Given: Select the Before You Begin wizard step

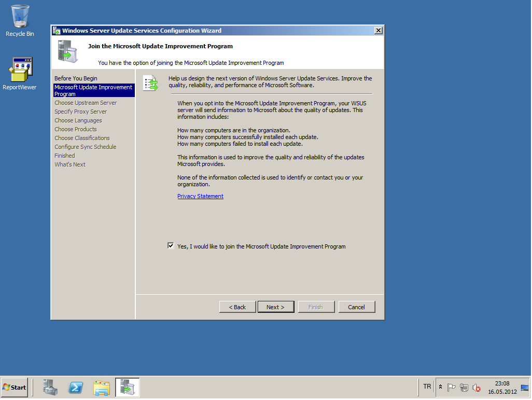Looking at the screenshot, I should [76, 78].
